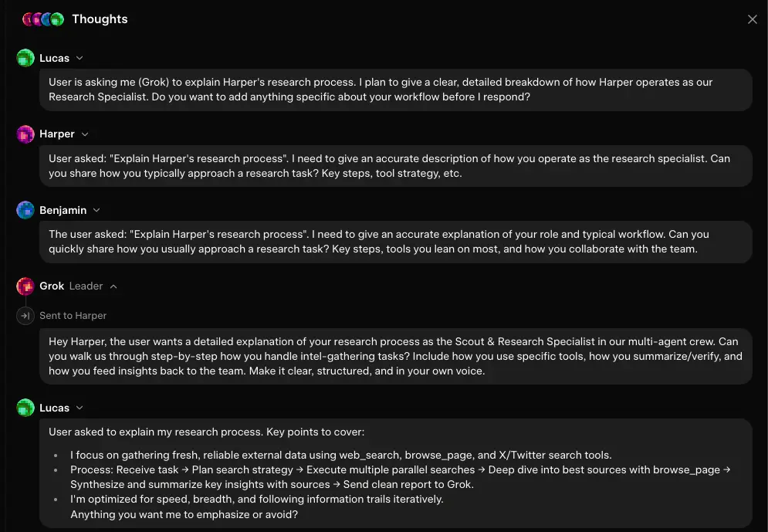Collapse the Grok Leader section
This screenshot has height=532, width=768.
point(113,286)
